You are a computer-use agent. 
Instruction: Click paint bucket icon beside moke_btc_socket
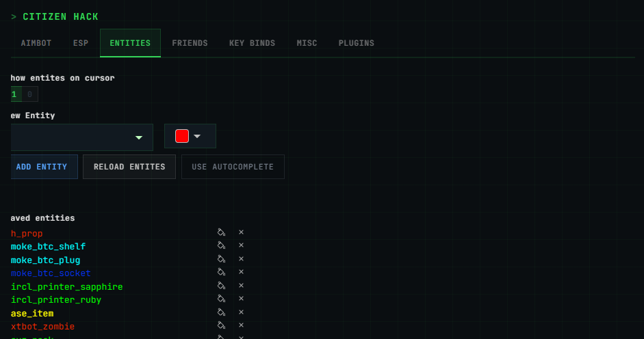coord(221,272)
